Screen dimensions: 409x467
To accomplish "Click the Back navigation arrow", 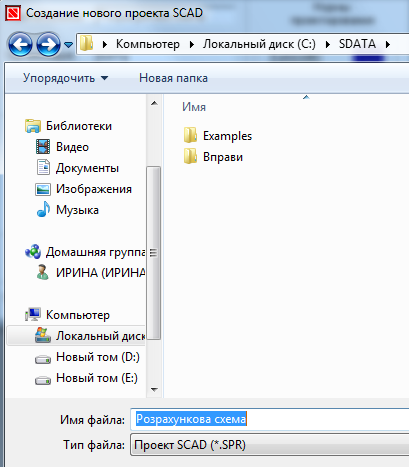I will [20, 44].
